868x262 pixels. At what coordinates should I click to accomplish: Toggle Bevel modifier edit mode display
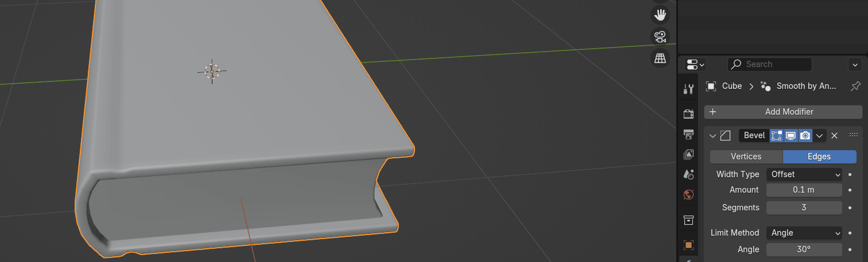pos(776,135)
